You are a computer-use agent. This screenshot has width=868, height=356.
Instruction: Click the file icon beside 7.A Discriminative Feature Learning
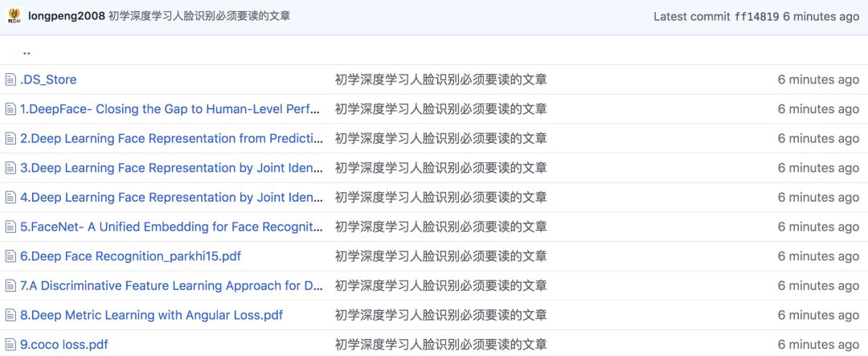[10, 286]
